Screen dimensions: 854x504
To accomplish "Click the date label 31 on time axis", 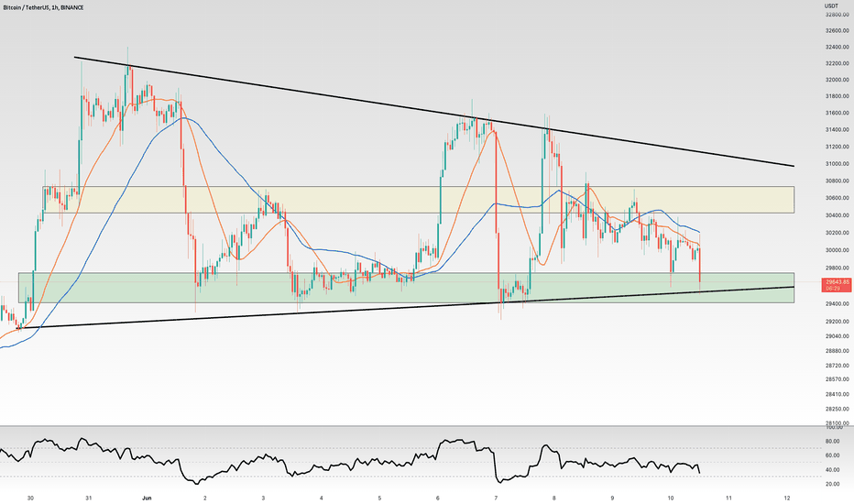I will click(x=89, y=498).
